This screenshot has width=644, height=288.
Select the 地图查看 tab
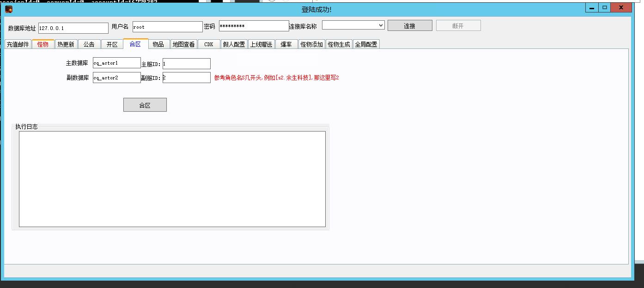183,44
